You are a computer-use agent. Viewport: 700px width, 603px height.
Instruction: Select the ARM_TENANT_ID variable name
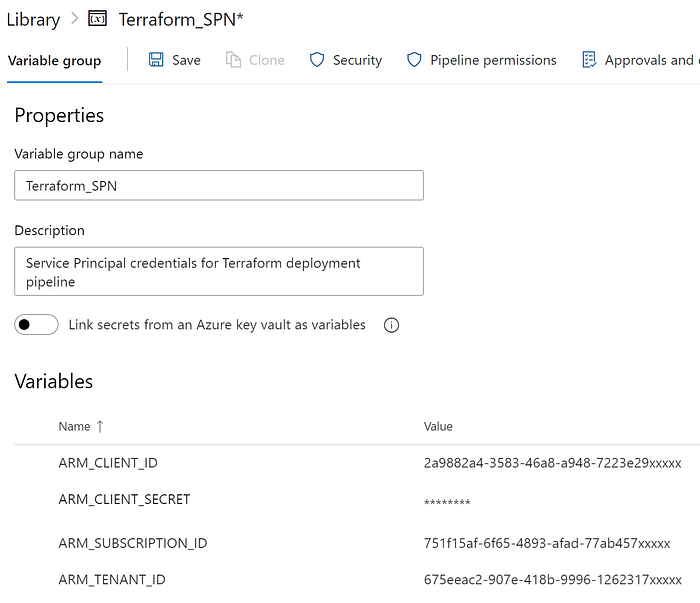112,580
